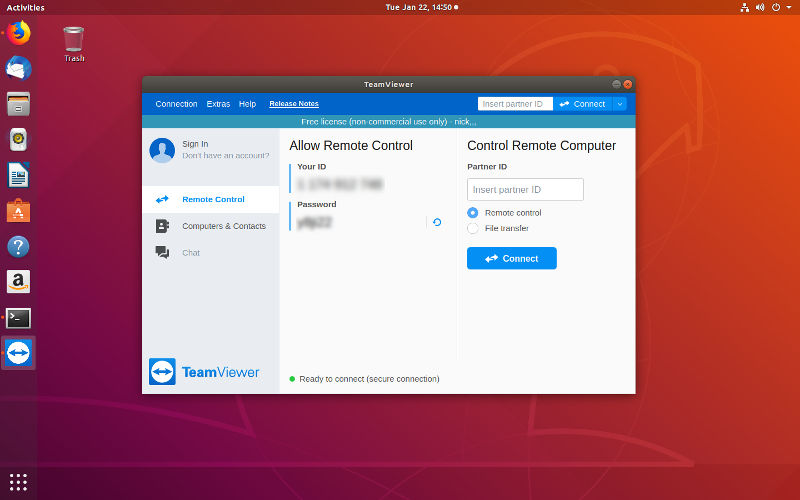This screenshot has height=500, width=800.
Task: Switch to the Chat tab
Action: pyautogui.click(x=211, y=253)
